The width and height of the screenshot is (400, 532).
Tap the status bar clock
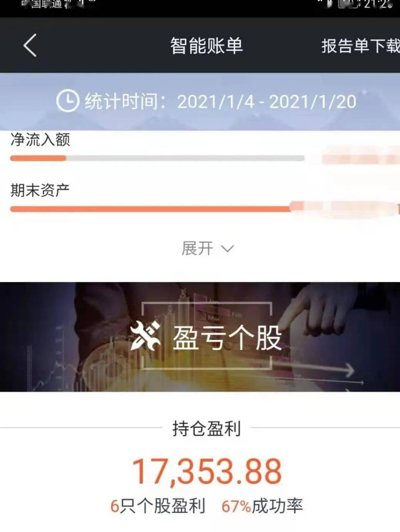click(378, 5)
